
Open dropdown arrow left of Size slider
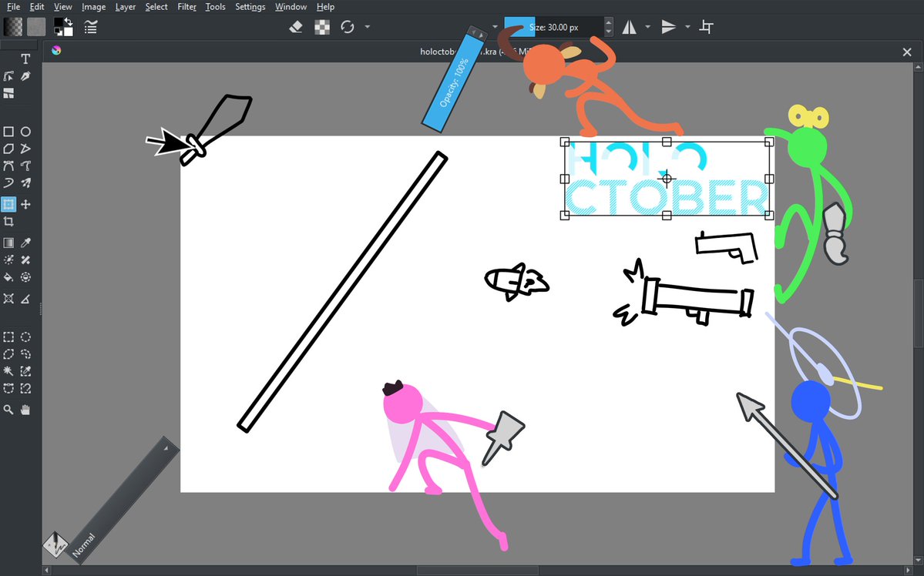(x=495, y=26)
